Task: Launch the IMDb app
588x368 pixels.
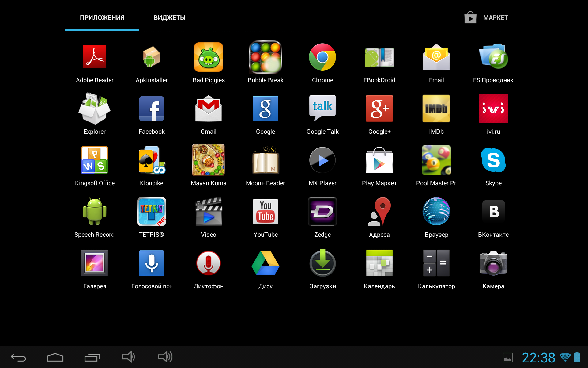Action: [436, 109]
